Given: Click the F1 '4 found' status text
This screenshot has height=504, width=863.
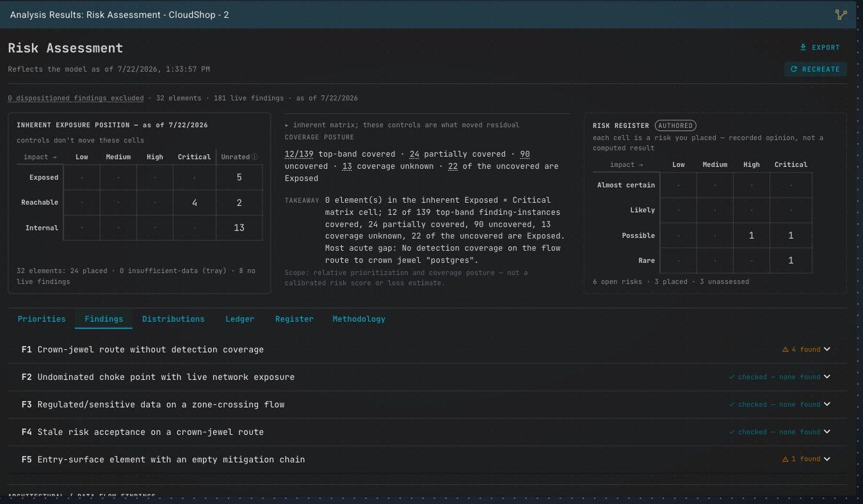Looking at the screenshot, I should coord(805,350).
